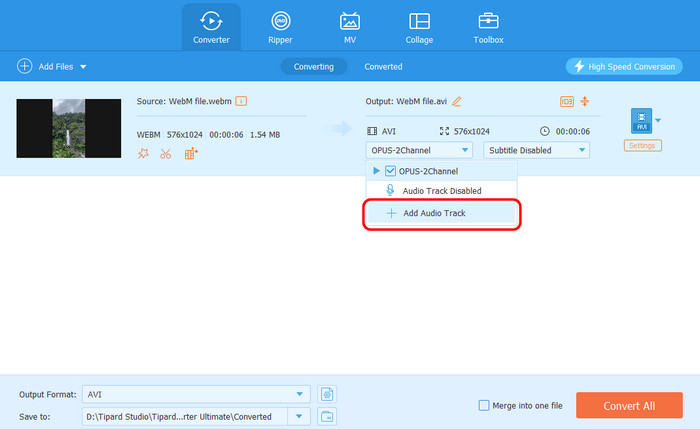Viewport: 700px width, 429px height.
Task: Open the Ripper module
Action: 280,27
